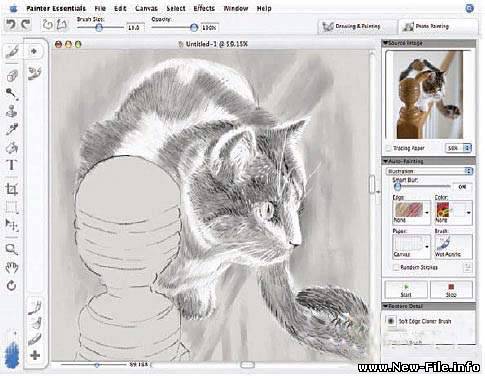Open the Painter Essentials menu
485x377 pixels.
pos(56,8)
